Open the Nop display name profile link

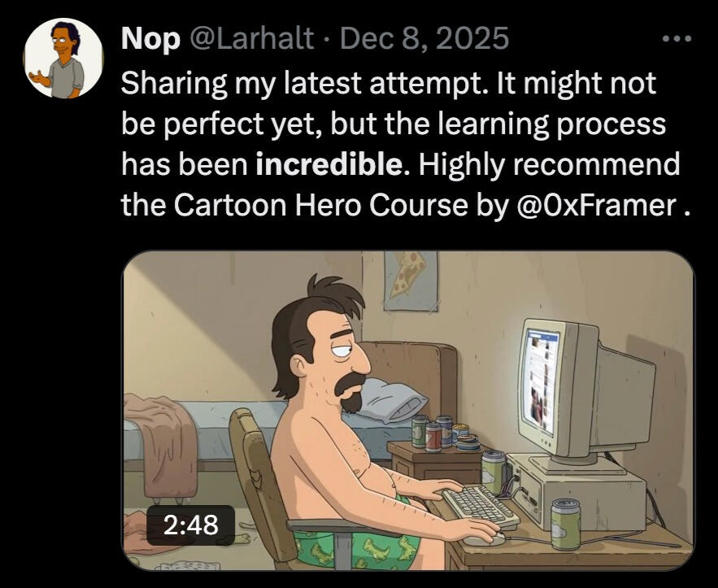click(150, 38)
